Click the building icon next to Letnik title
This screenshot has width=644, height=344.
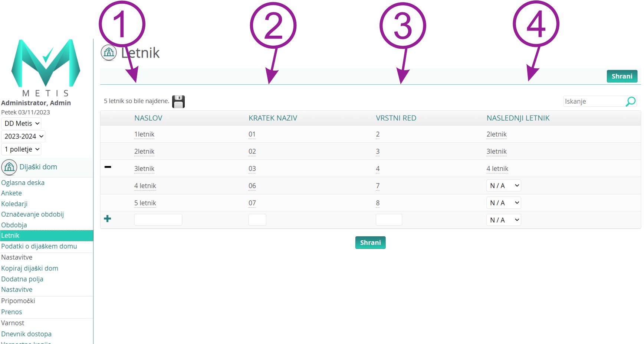109,53
